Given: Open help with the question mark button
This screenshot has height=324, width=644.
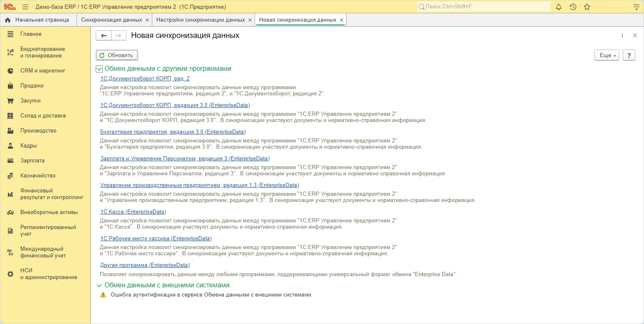Looking at the screenshot, I should 629,55.
